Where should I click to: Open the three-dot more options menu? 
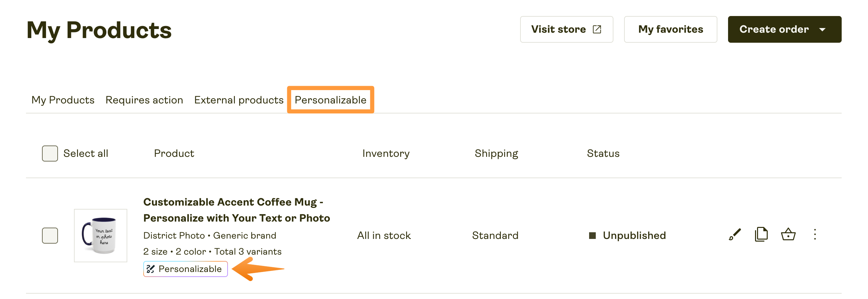click(x=815, y=234)
